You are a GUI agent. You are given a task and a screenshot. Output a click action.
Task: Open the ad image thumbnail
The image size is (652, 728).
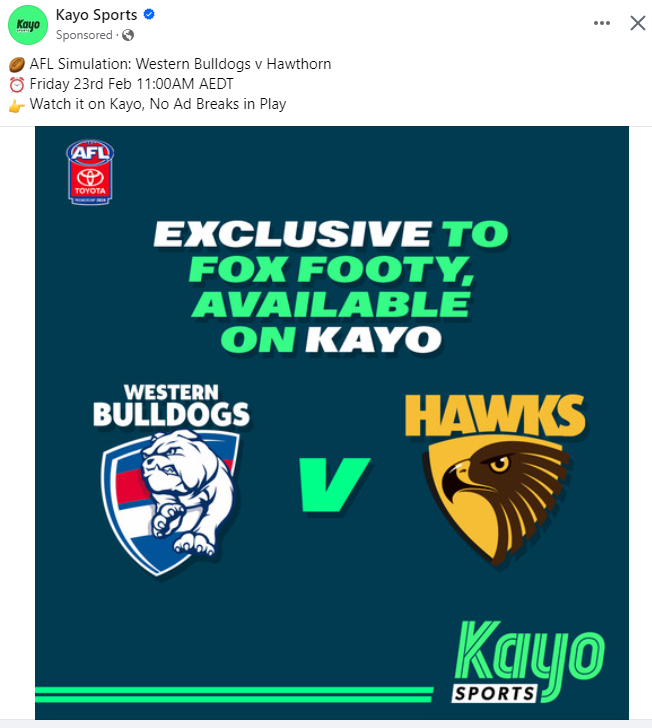click(332, 422)
